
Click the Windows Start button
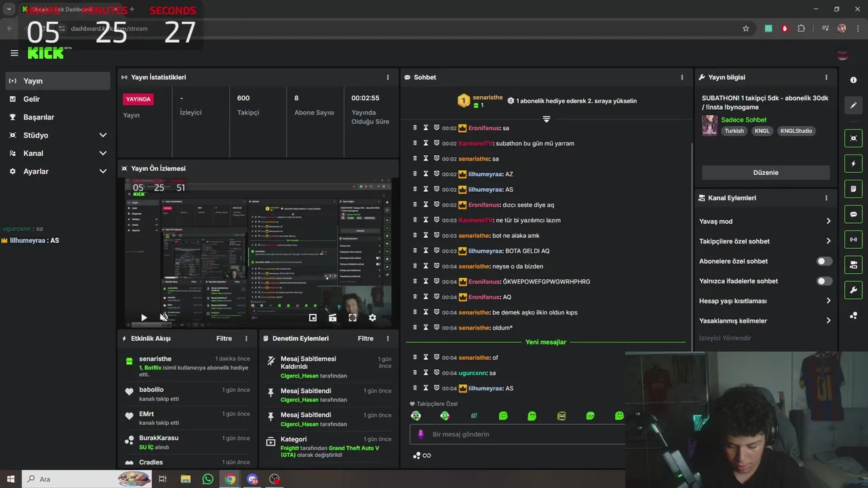coord(11,479)
